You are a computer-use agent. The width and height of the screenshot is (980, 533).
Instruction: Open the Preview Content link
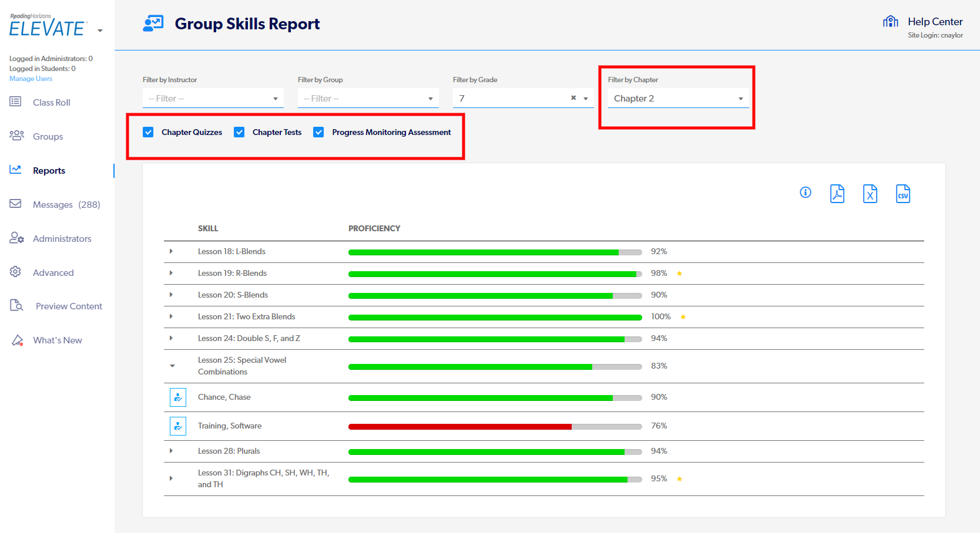[69, 306]
